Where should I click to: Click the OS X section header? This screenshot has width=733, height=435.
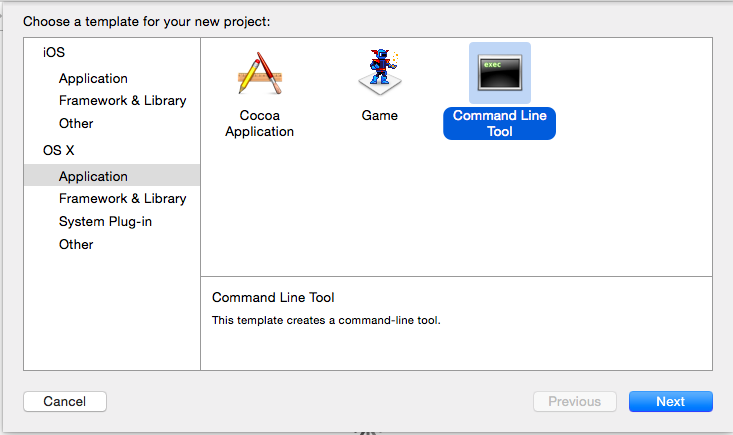(x=58, y=150)
